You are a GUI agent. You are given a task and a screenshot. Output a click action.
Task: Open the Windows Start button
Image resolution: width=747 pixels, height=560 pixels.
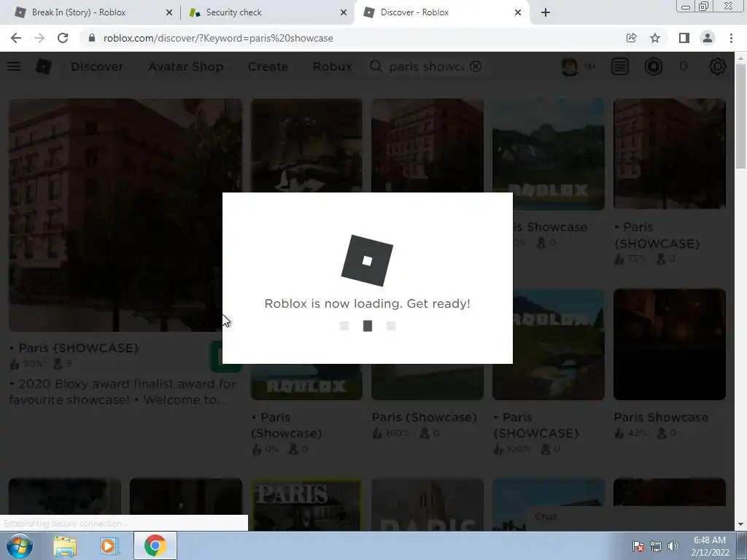(19, 545)
